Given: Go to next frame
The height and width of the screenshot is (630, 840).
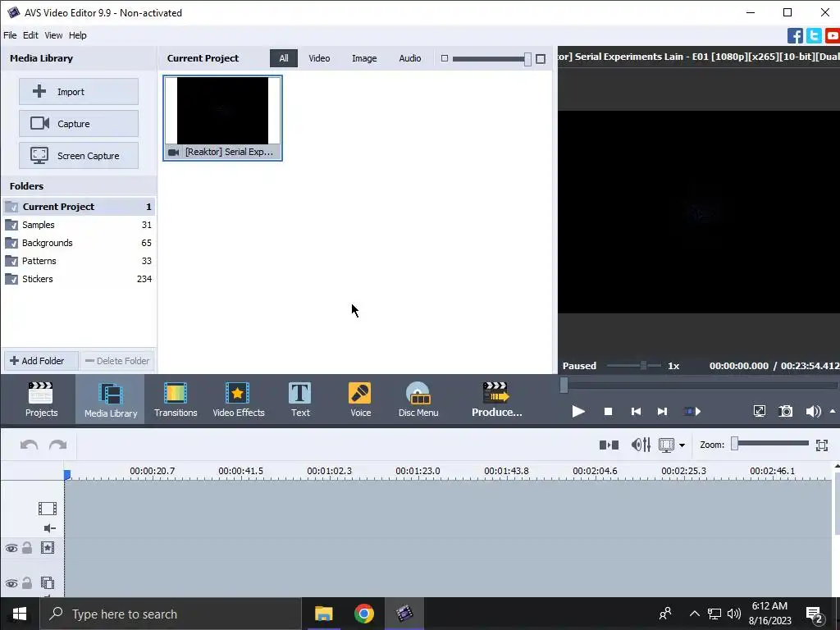Looking at the screenshot, I should (662, 412).
